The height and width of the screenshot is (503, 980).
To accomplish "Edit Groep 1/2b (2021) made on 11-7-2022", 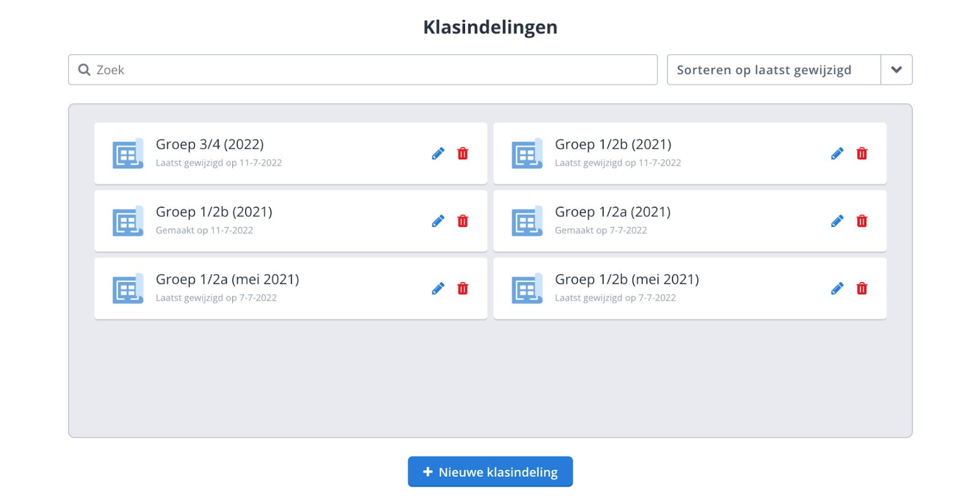I will coord(438,221).
